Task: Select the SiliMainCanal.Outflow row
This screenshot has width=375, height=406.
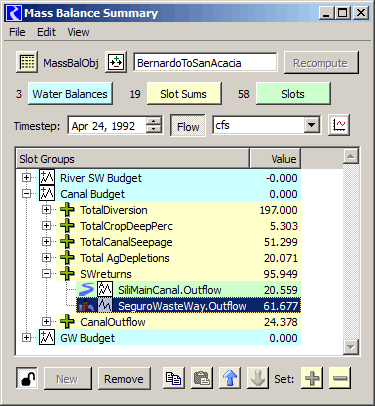Action: coord(188,290)
